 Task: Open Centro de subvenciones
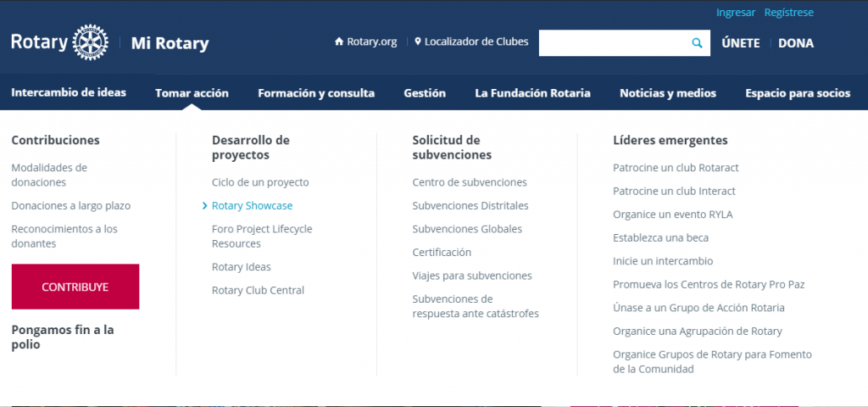[470, 182]
